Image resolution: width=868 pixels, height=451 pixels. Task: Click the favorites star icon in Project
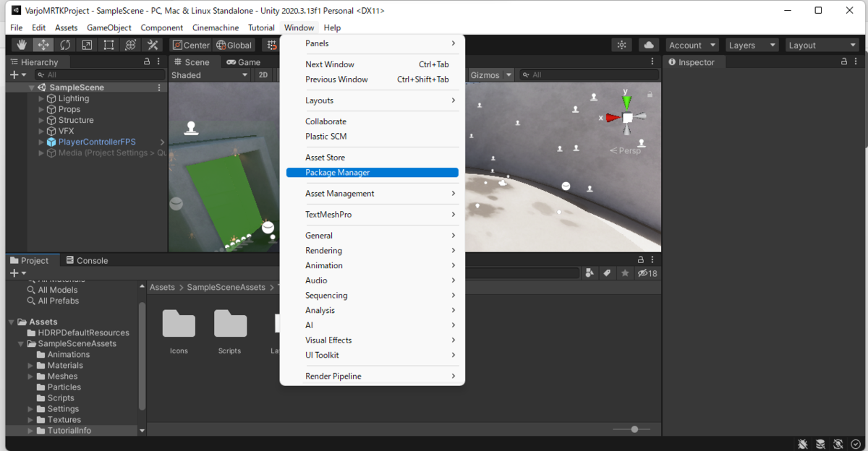coord(625,273)
